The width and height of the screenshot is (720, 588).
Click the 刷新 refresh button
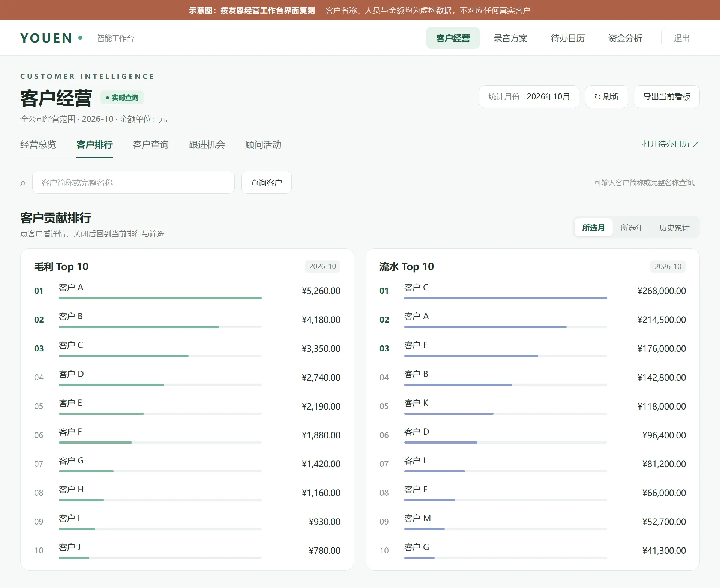coord(606,97)
